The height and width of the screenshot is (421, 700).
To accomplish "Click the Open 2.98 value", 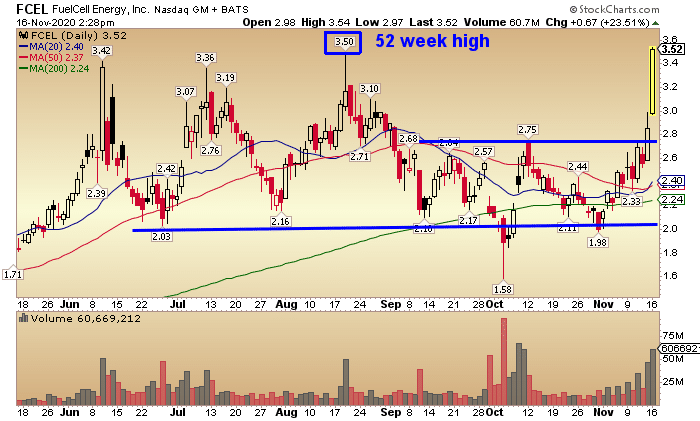I will [x=269, y=22].
